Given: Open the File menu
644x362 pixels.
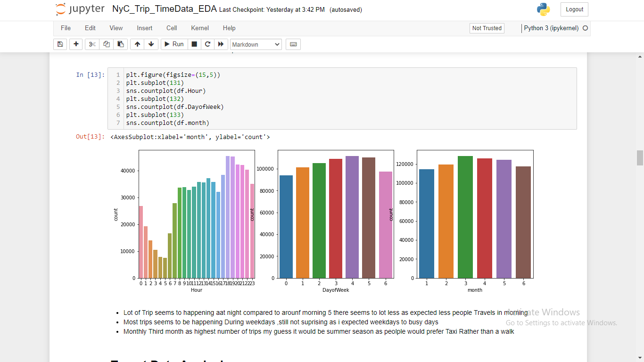Looking at the screenshot, I should click(x=66, y=28).
